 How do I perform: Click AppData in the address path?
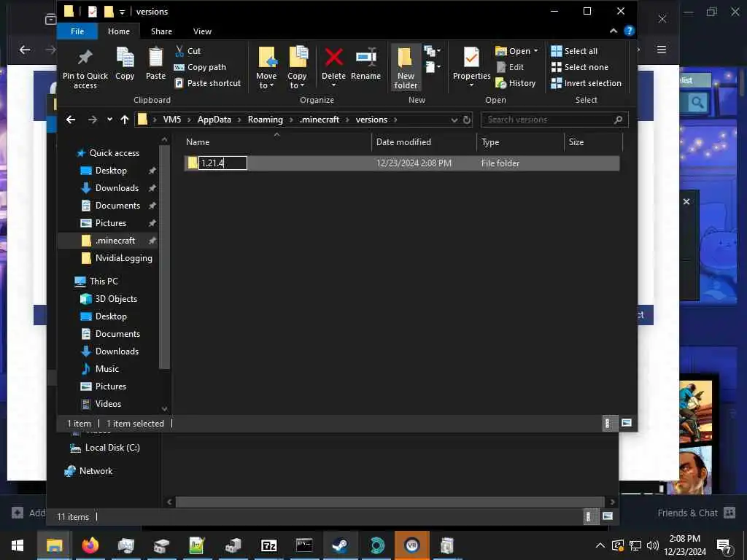(214, 120)
